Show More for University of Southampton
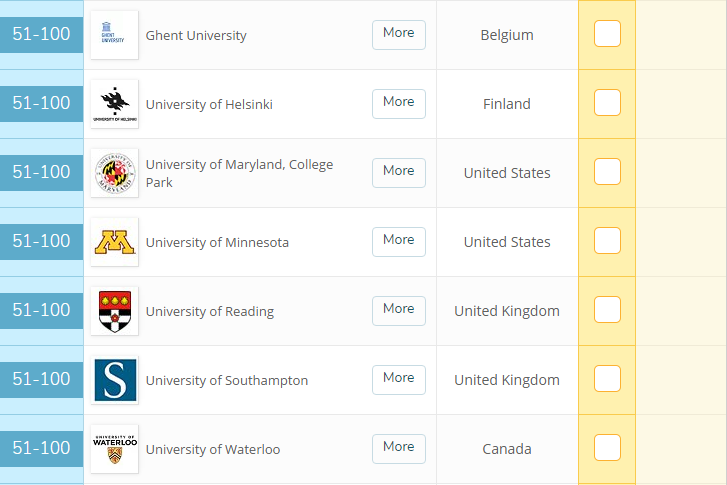The image size is (727, 485). tap(398, 379)
